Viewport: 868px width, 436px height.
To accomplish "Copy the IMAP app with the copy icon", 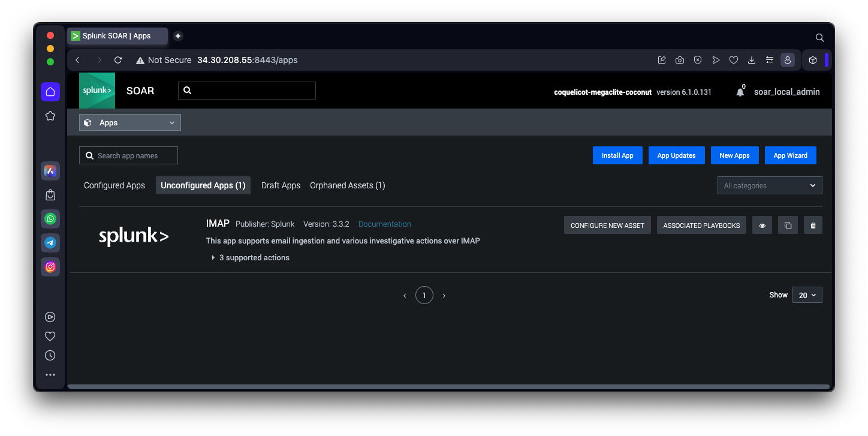I will pyautogui.click(x=788, y=225).
